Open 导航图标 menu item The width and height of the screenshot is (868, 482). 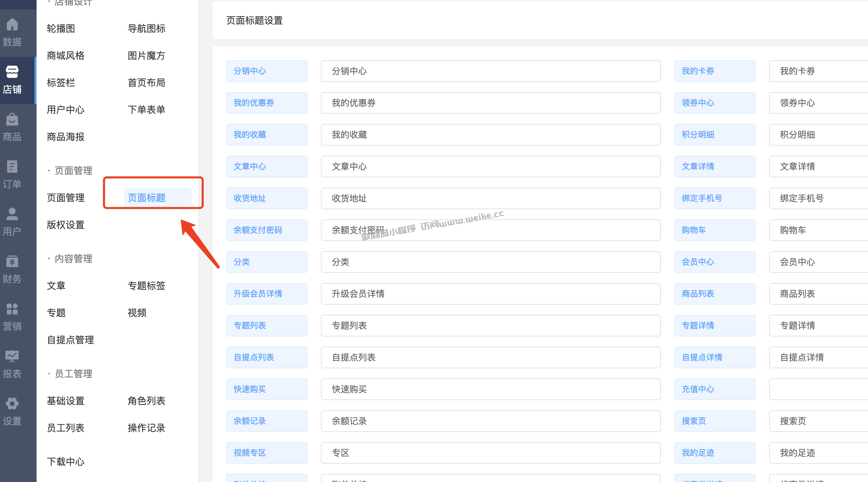147,28
